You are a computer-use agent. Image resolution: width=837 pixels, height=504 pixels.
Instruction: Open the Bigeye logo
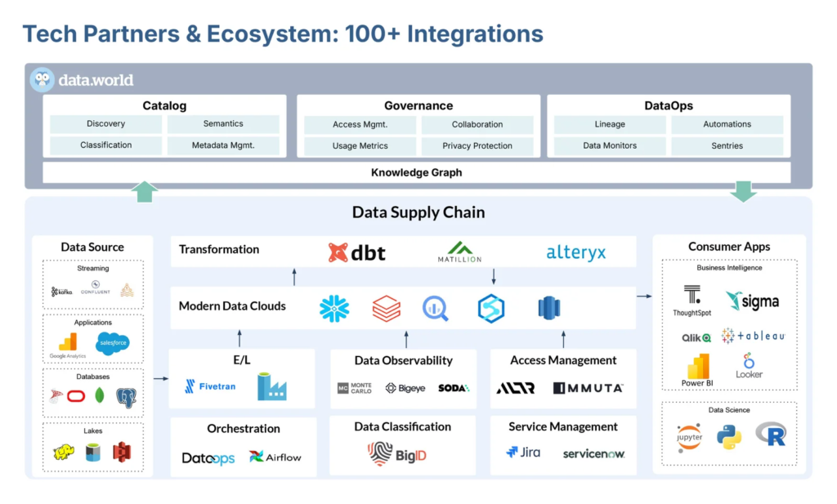click(405, 388)
